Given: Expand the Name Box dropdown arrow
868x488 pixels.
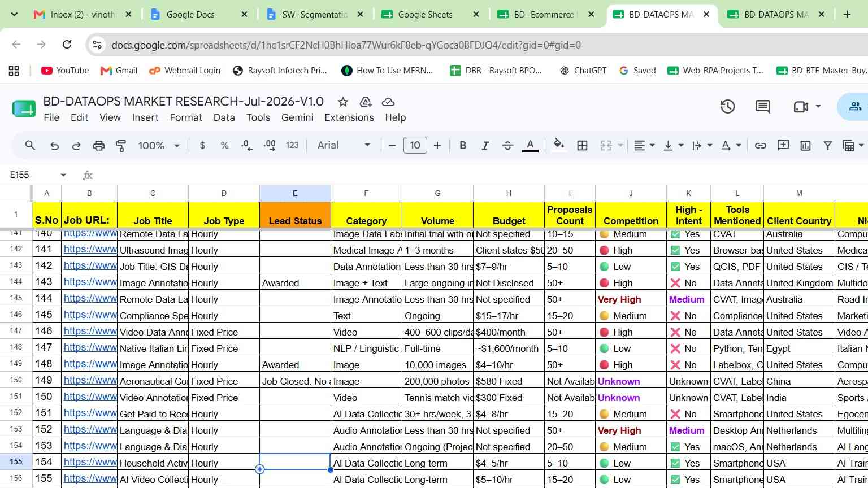Looking at the screenshot, I should tap(63, 175).
